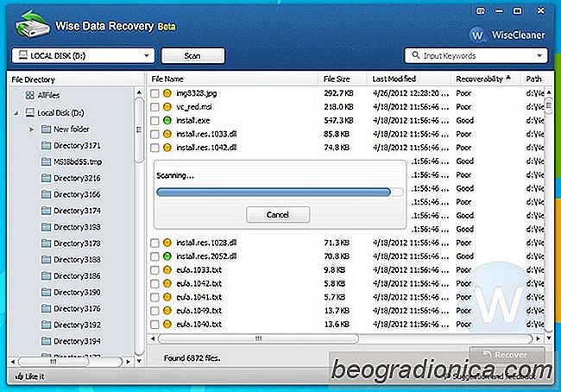The width and height of the screenshot is (561, 392).
Task: Sort by the Recoverability column header
Action: point(483,79)
